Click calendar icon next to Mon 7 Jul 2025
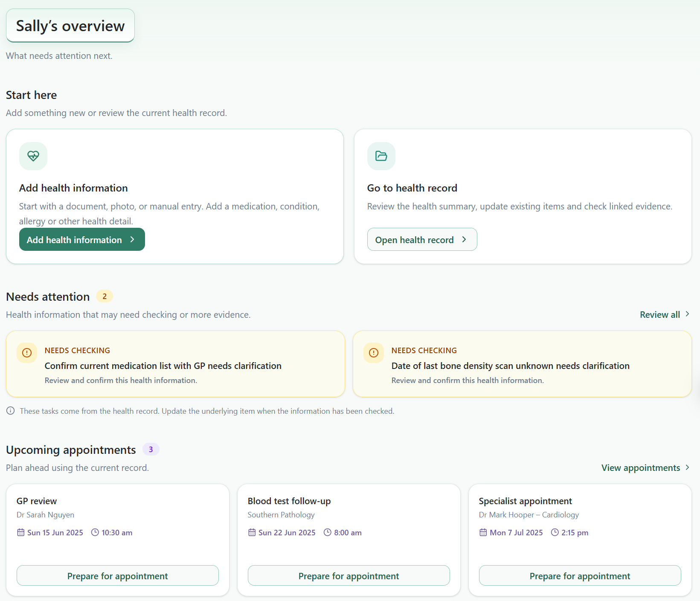 pyautogui.click(x=483, y=532)
